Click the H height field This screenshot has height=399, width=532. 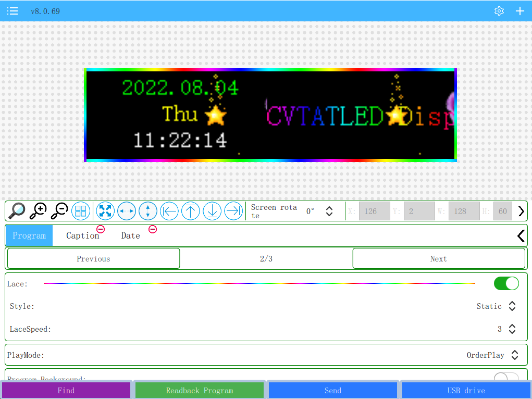pos(503,211)
